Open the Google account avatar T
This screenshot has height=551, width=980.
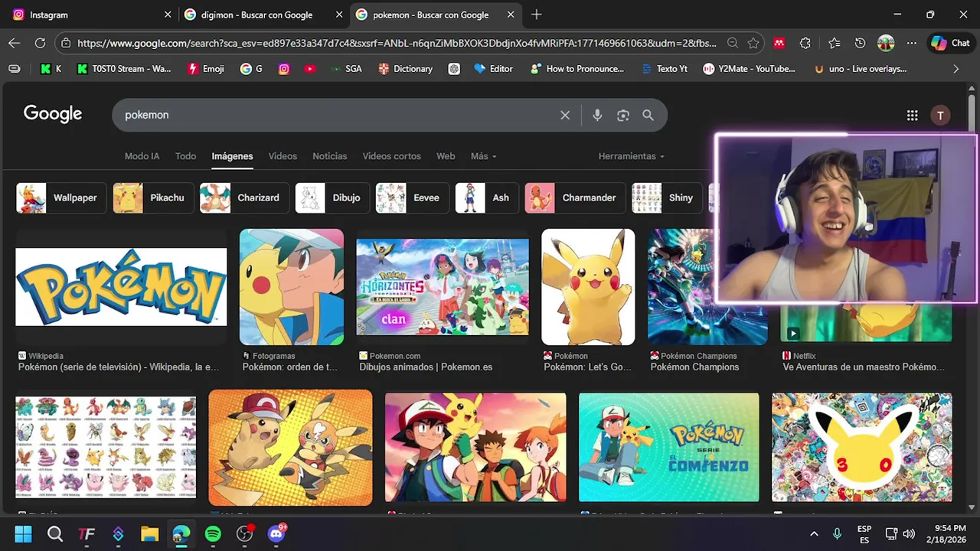pos(940,115)
